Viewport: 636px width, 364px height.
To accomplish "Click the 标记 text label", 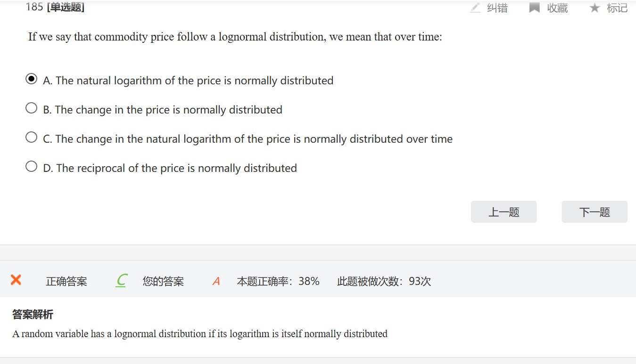I will 617,8.
